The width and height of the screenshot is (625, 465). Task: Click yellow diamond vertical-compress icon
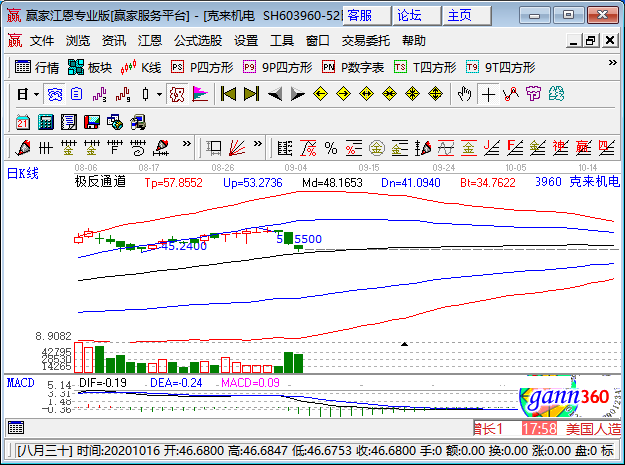[x=412, y=94]
